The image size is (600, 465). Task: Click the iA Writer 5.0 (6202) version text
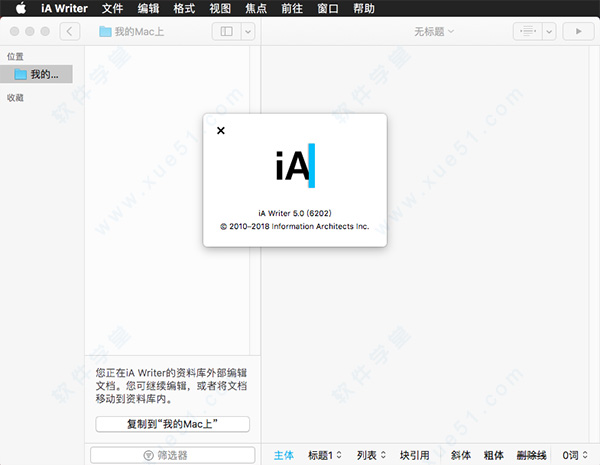[x=295, y=213]
